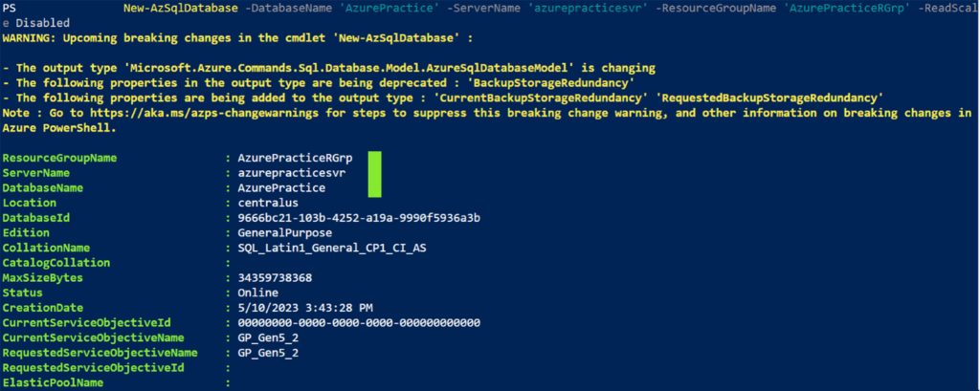The image size is (980, 391).
Task: Click the Edition value GeneralPurpose
Action: [284, 233]
